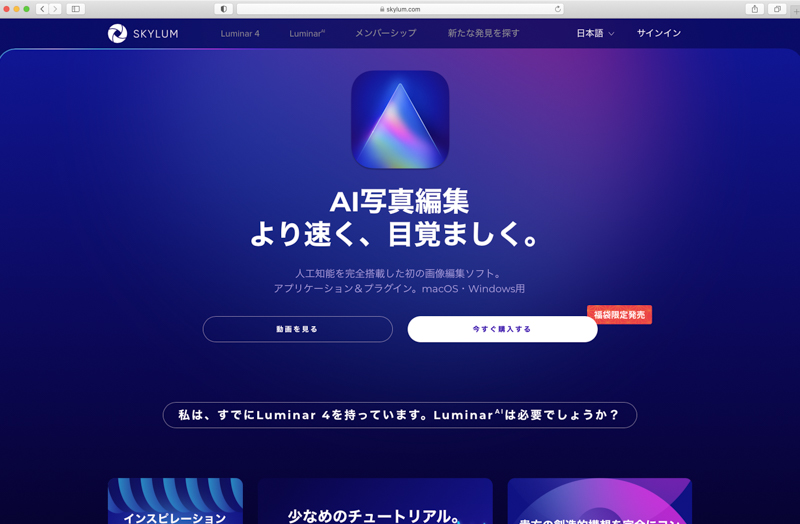The image size is (800, 524).
Task: Show the Safari sidebar
Action: point(76,9)
